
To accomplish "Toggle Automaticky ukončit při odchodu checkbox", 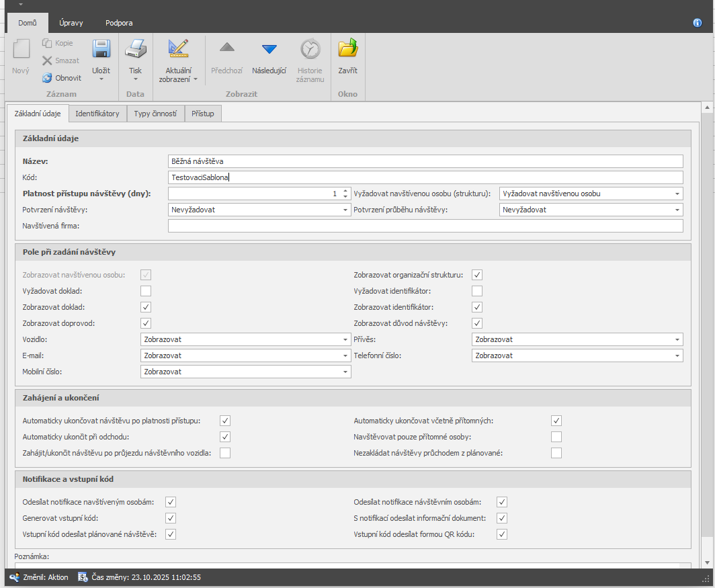I will (225, 437).
